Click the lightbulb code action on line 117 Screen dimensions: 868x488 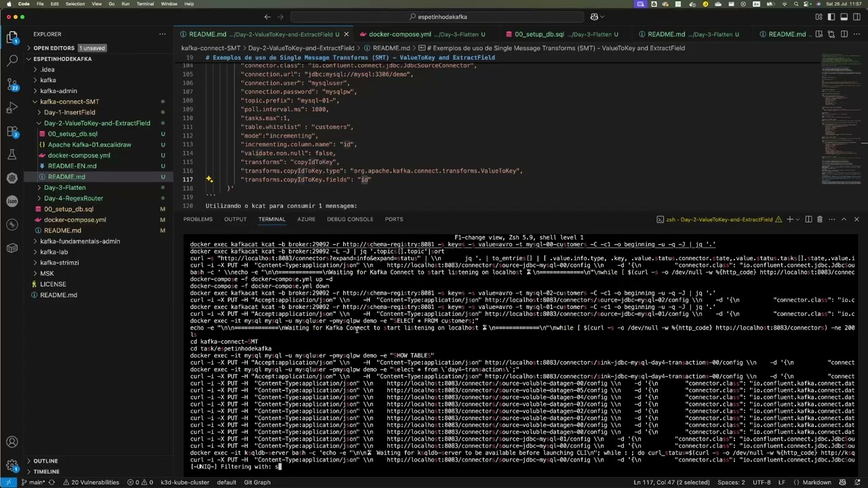click(x=209, y=180)
